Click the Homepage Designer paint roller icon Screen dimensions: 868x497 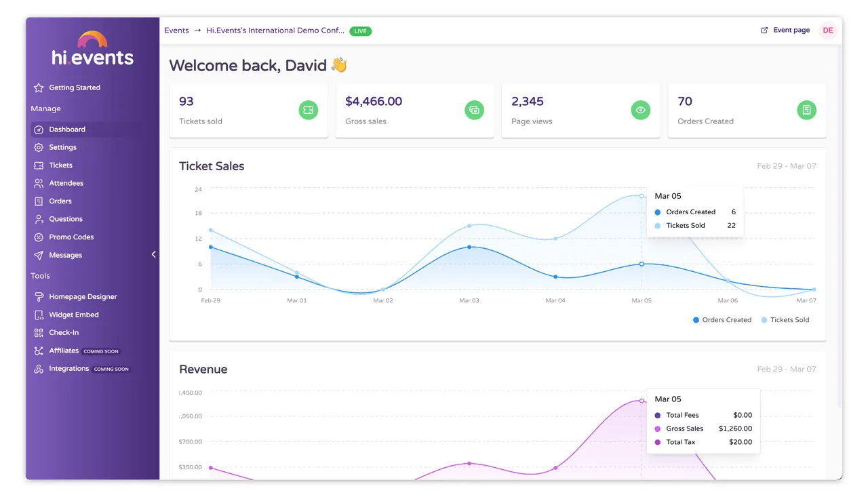coord(39,297)
